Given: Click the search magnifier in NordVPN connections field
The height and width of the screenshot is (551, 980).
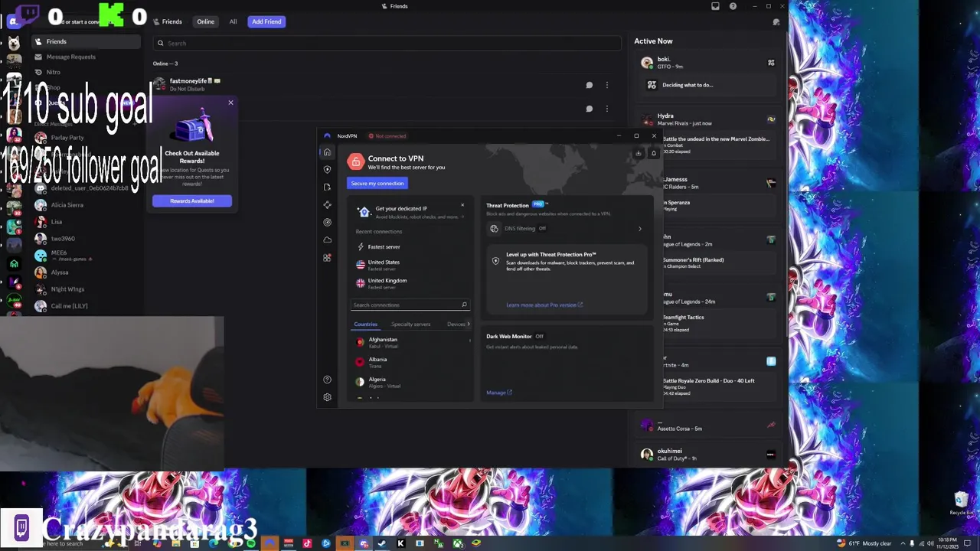Looking at the screenshot, I should click(464, 305).
